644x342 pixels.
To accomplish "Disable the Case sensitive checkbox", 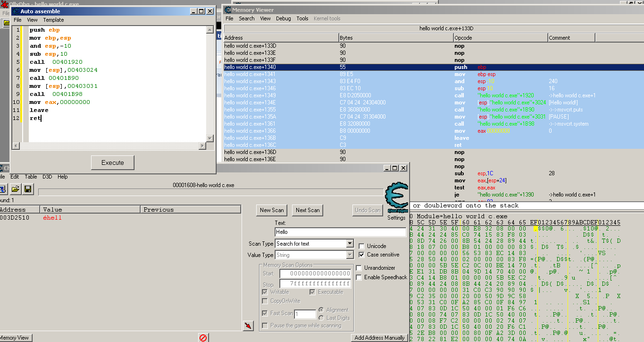I will [361, 255].
